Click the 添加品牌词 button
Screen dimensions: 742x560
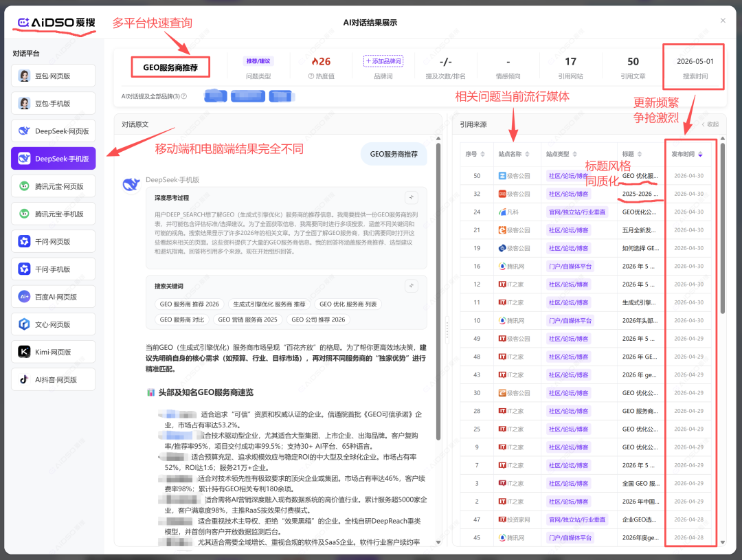383,61
